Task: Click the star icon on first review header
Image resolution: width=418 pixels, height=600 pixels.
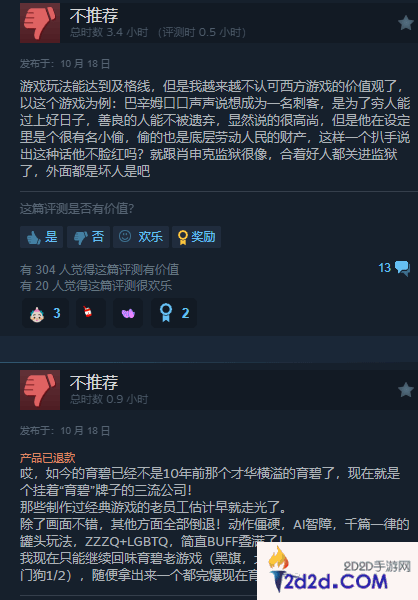Action: click(x=405, y=23)
